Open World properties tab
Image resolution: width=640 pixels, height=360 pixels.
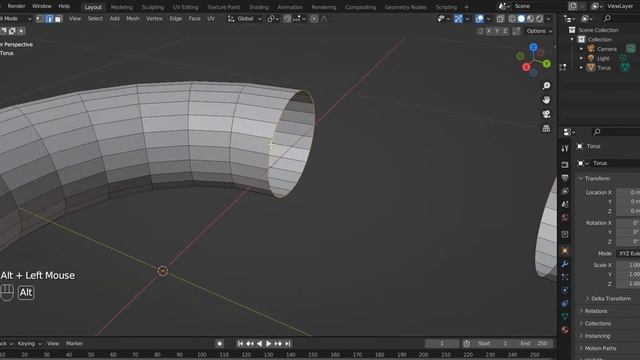point(565,217)
